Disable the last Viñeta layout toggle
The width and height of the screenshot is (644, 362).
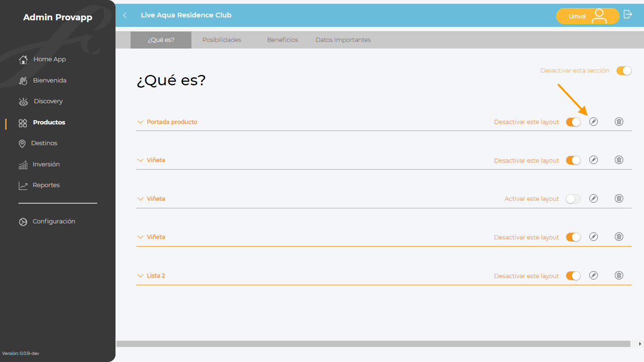click(573, 237)
